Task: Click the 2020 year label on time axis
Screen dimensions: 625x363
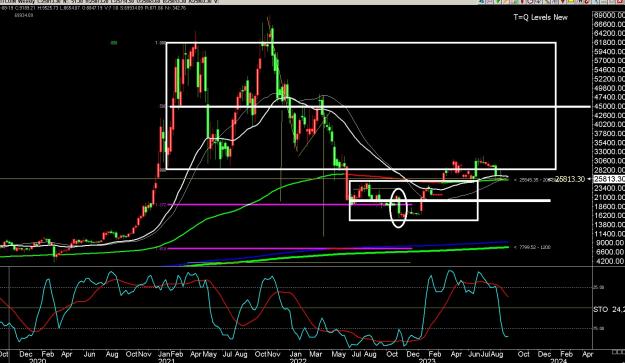Action: [38, 361]
